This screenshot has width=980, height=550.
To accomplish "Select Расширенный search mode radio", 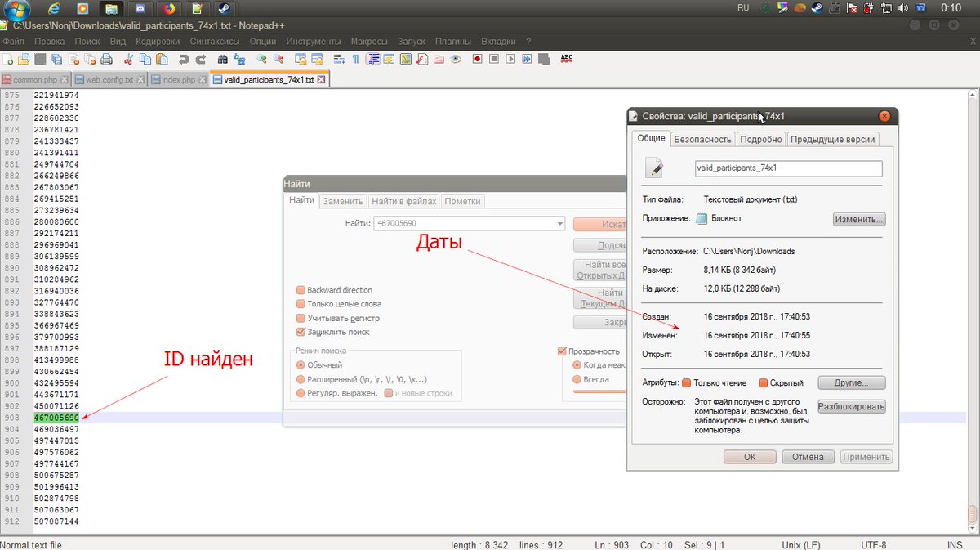I will [301, 379].
